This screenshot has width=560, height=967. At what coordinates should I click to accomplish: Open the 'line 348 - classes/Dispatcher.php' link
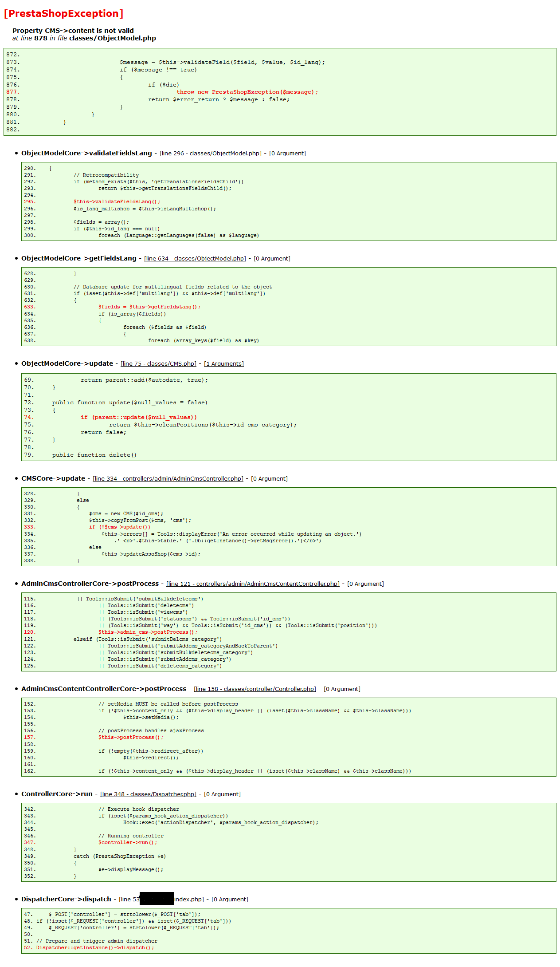coord(149,794)
